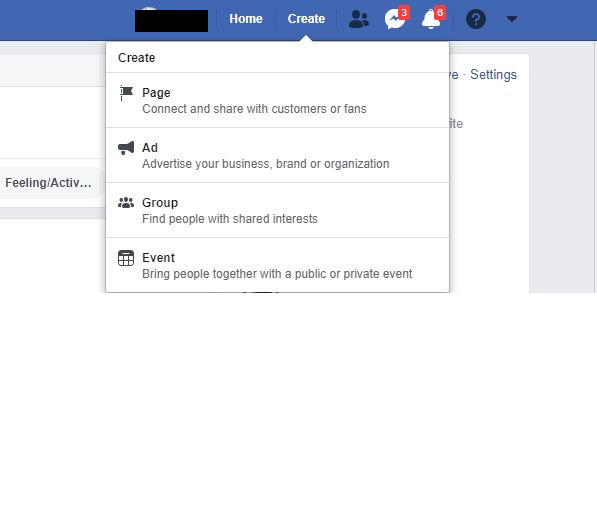This screenshot has height=530, width=597.
Task: Click 'Connect and share with customers or fans'
Action: 254,109
